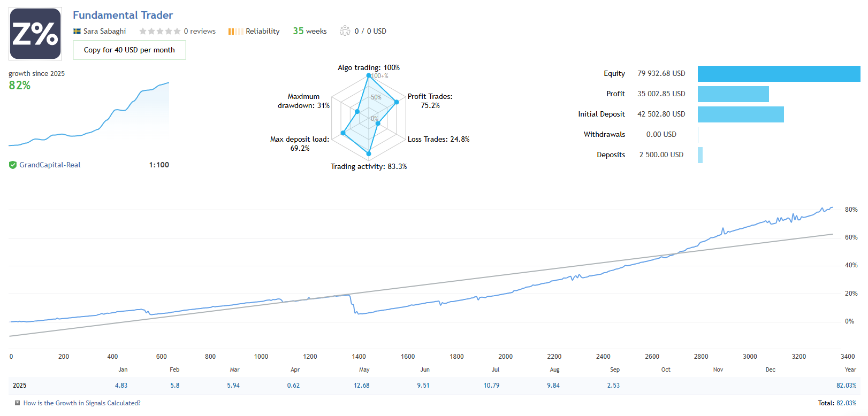Open the GrandCapital-Real broker link

[x=50, y=165]
